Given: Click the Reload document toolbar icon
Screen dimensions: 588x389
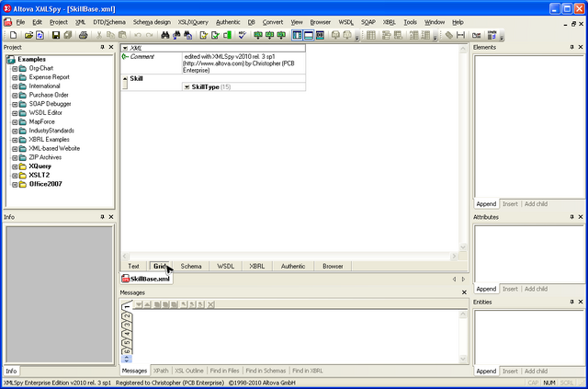Looking at the screenshot, I should [40, 35].
